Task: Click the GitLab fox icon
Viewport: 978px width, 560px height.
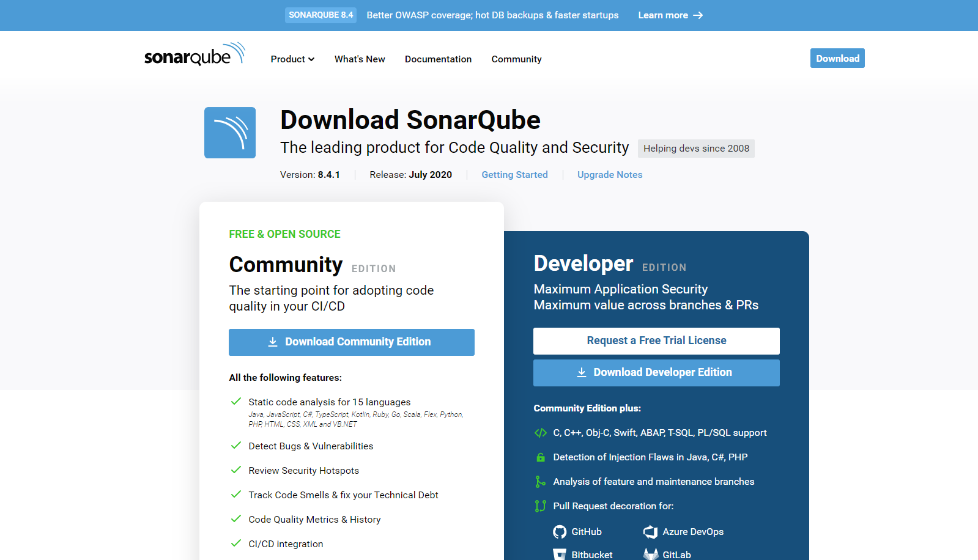Action: pos(650,554)
